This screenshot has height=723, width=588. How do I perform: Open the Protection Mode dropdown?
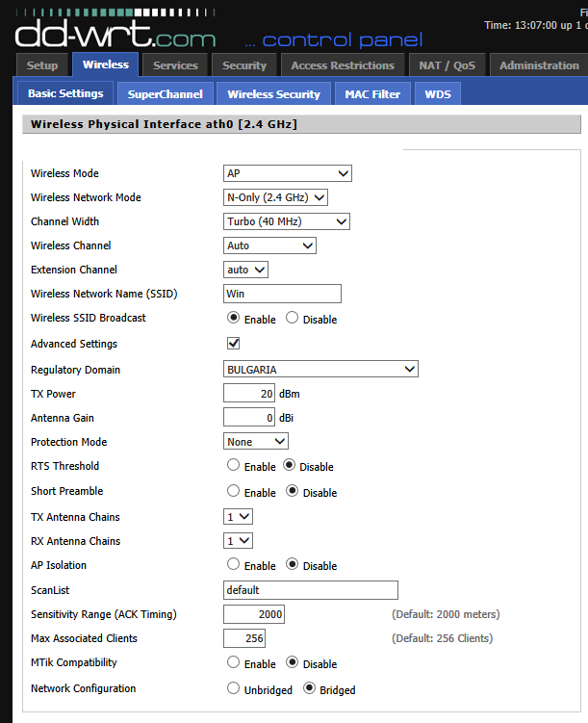tap(255, 442)
